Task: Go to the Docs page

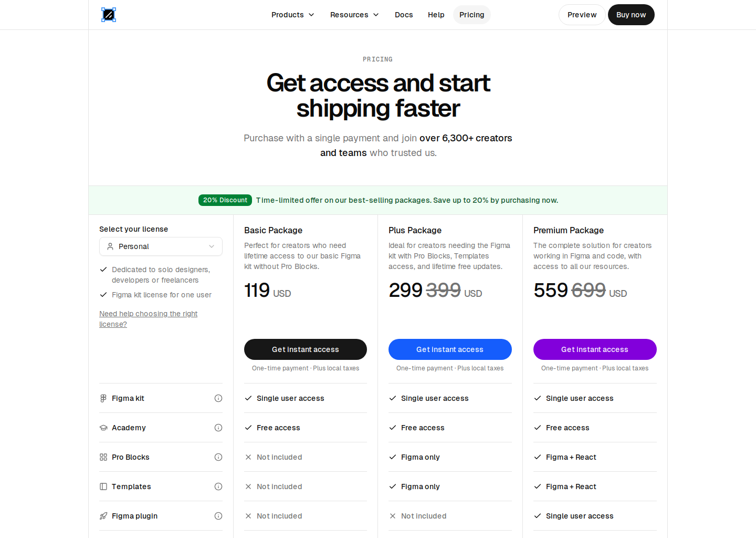Action: (x=404, y=15)
